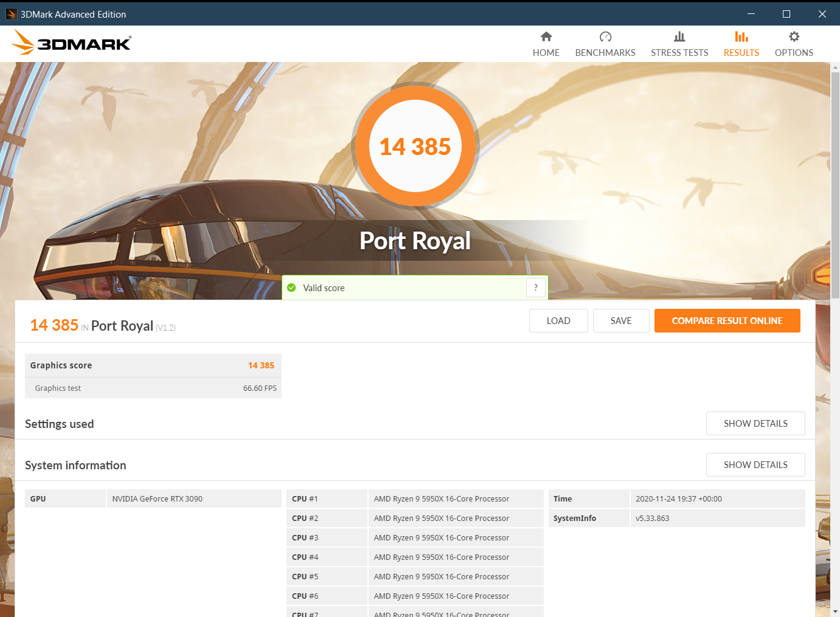This screenshot has width=840, height=617.
Task: Open the BENCHMARKS section
Action: [605, 52]
